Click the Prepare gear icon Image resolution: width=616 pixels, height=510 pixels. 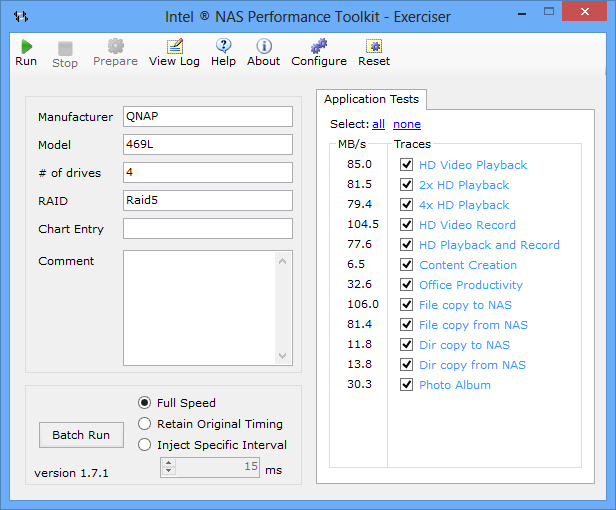tap(116, 46)
